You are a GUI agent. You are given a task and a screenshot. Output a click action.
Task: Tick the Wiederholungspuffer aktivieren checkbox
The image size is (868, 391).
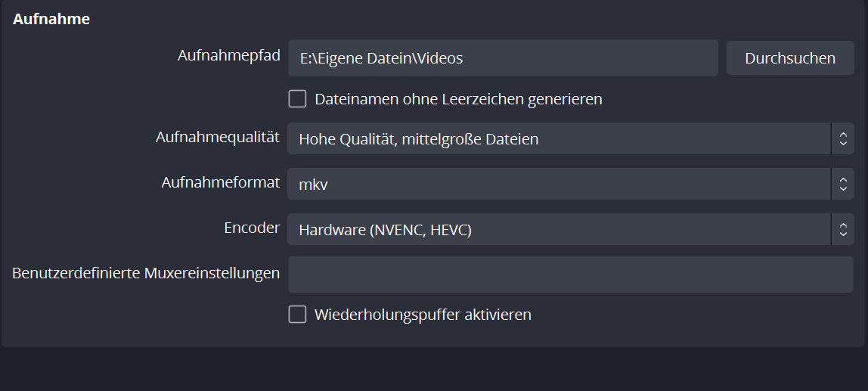(297, 314)
